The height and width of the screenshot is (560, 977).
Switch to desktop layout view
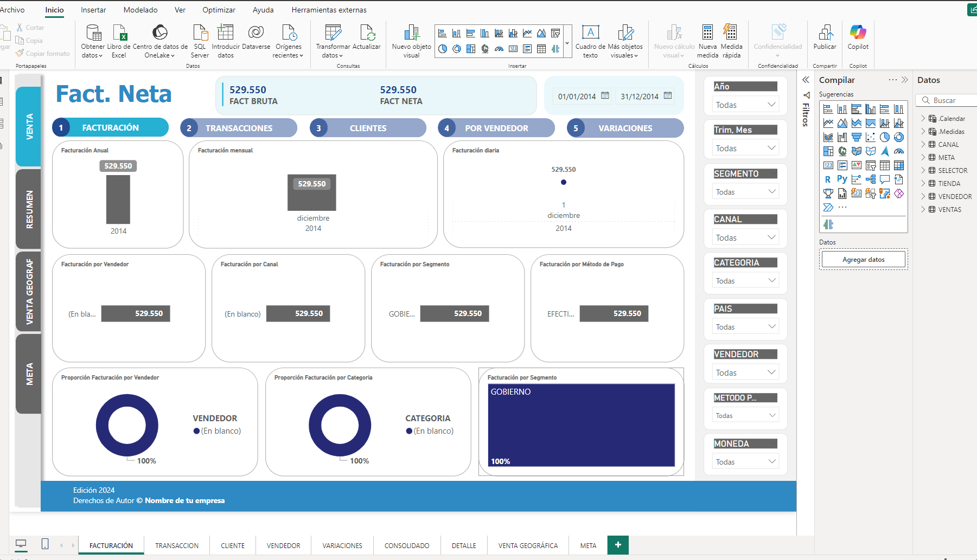(21, 544)
